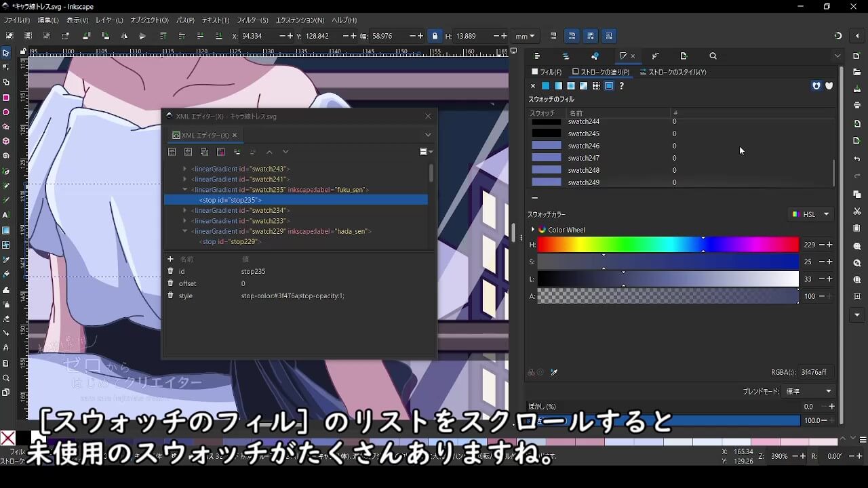
Task: Set paint to None with X button
Action: click(533, 86)
